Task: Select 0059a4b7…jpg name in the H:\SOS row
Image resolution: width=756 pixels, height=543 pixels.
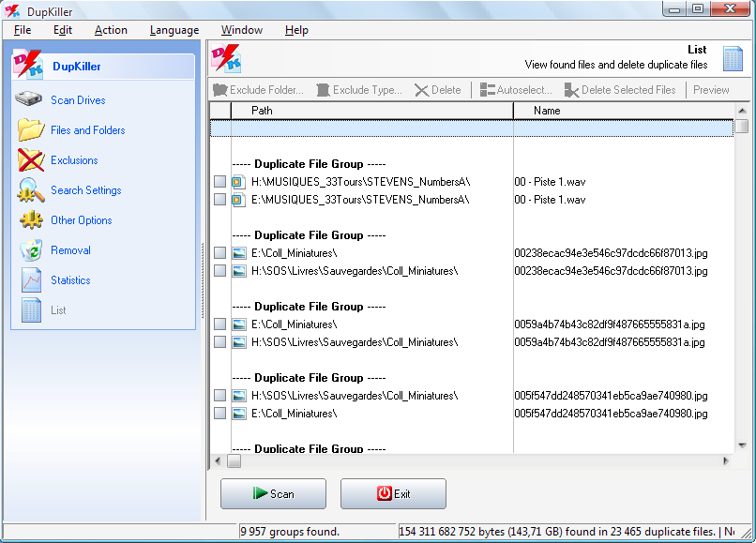Action: tap(610, 342)
